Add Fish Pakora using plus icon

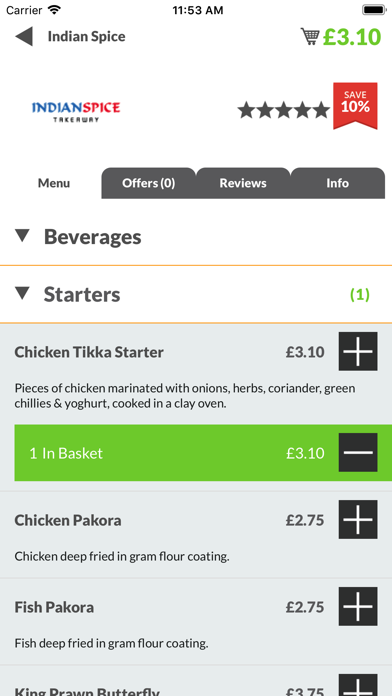(358, 606)
